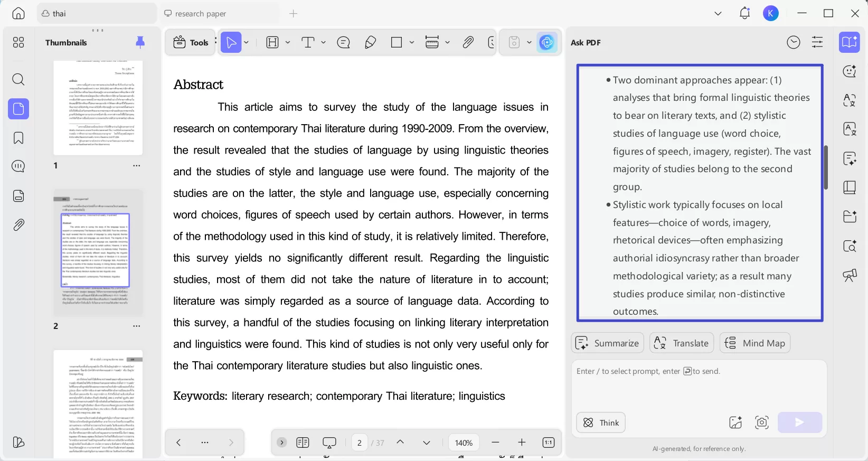Open Ask PDF chat history clock
This screenshot has height=461, width=868.
point(794,42)
